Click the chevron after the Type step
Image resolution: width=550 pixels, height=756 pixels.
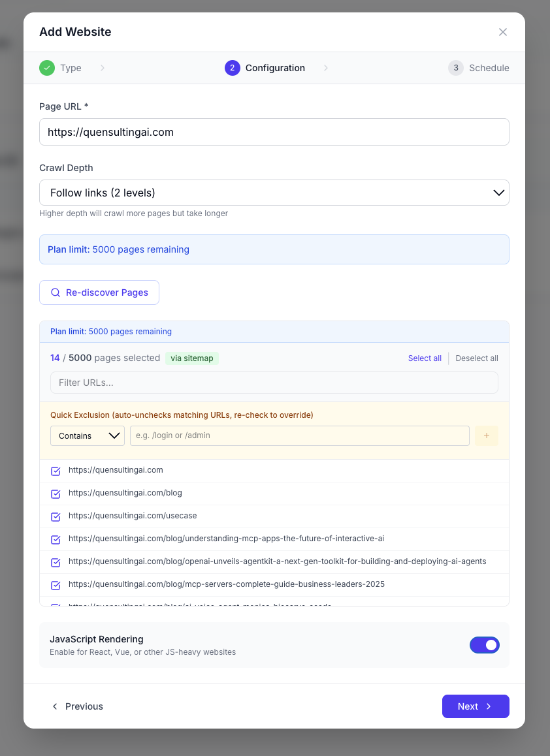coord(103,67)
